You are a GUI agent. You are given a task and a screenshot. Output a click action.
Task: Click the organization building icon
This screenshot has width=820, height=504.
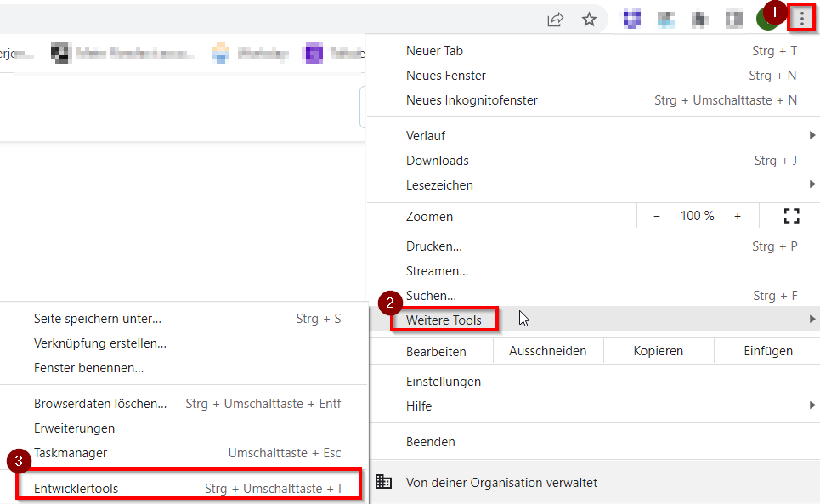pos(384,482)
